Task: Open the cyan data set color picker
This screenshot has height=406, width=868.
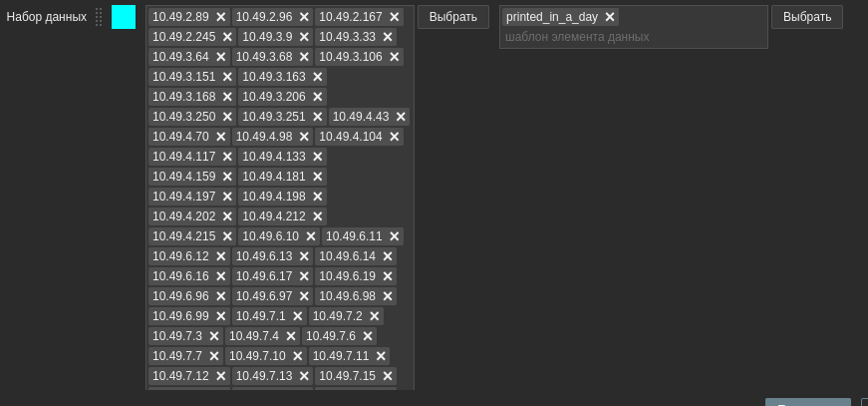Action: coord(124,17)
